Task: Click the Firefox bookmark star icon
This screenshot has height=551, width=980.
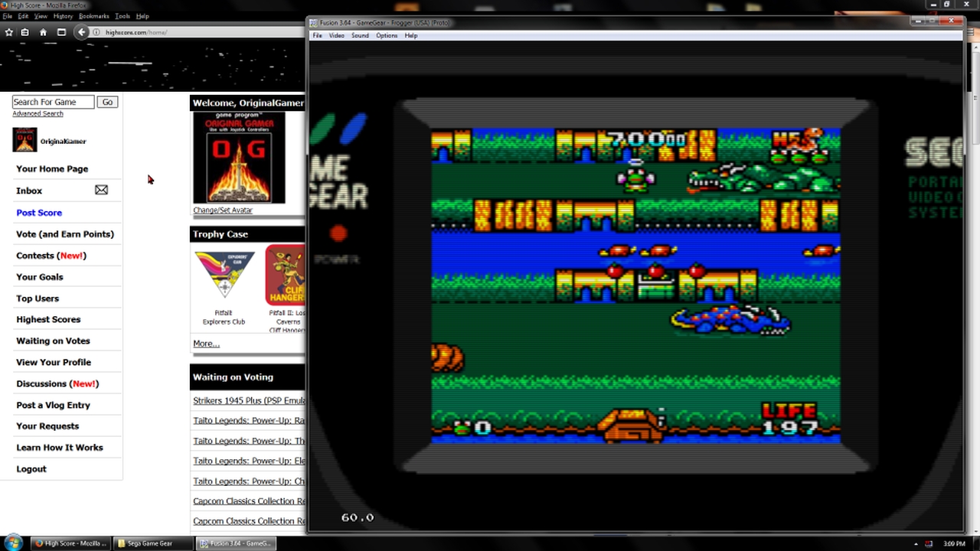Action: pos(9,32)
